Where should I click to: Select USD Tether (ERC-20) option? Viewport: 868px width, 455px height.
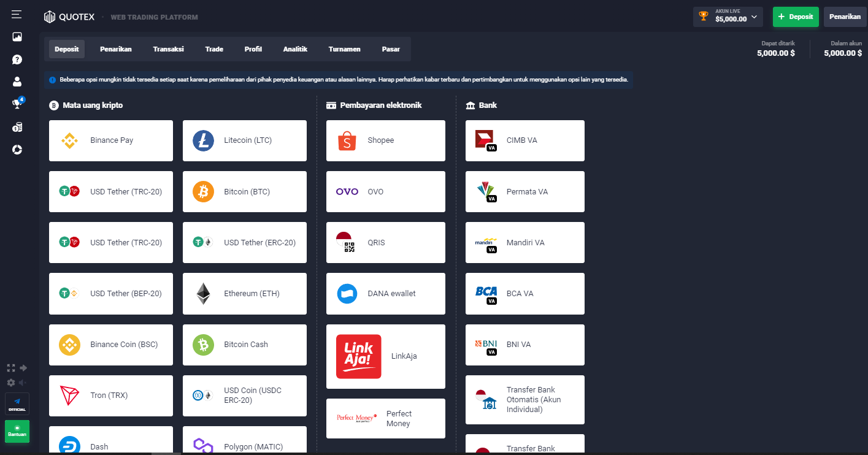245,242
